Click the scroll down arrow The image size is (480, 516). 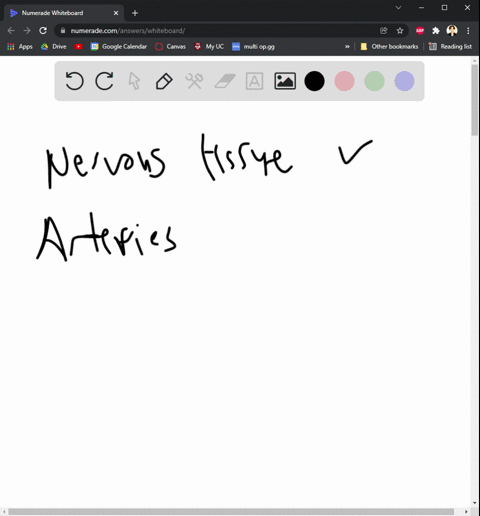pos(475,503)
